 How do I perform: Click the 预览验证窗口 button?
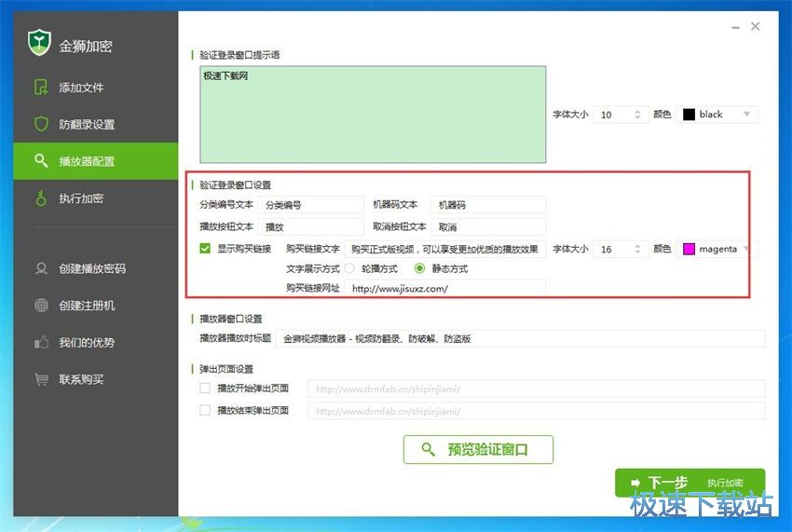(x=478, y=449)
